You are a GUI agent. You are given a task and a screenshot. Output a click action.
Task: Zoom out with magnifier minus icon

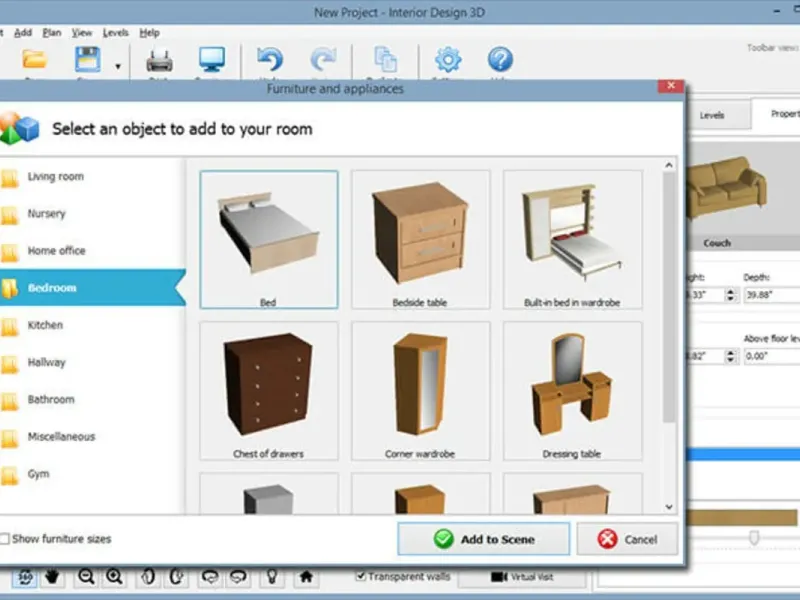(86, 577)
